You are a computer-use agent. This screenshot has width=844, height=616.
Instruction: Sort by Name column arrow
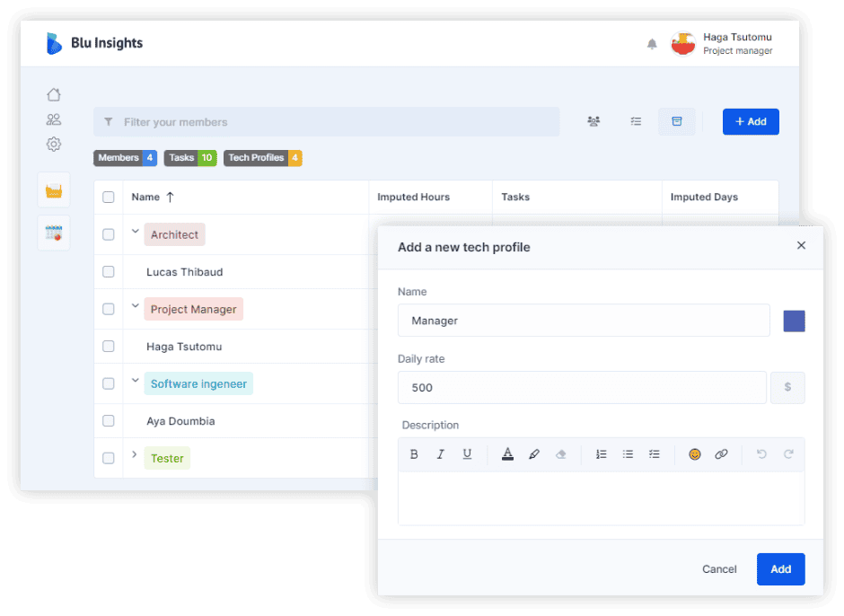tap(170, 197)
